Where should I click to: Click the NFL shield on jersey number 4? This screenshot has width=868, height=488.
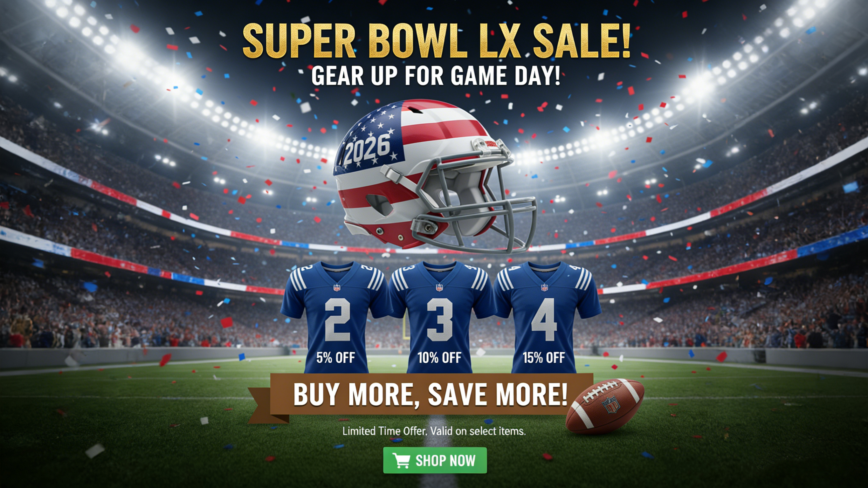[x=544, y=287]
